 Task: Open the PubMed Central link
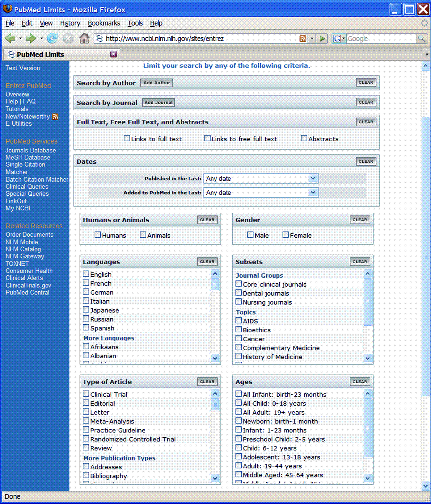point(27,293)
